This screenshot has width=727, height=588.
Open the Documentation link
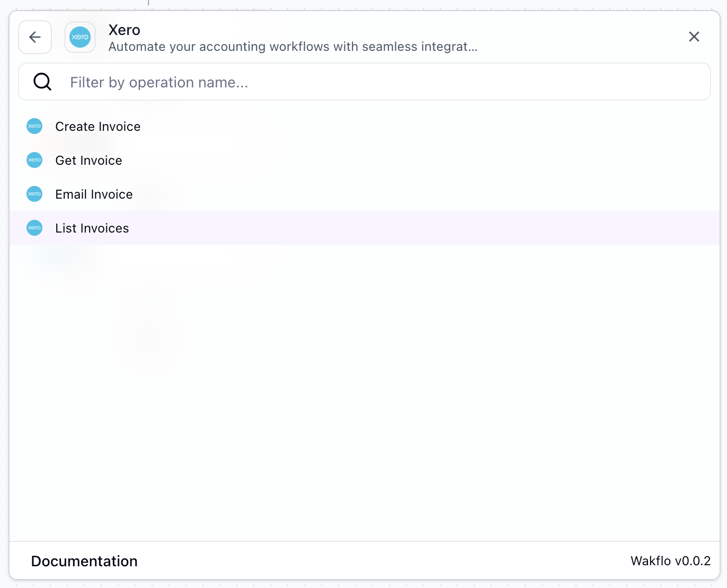84,560
